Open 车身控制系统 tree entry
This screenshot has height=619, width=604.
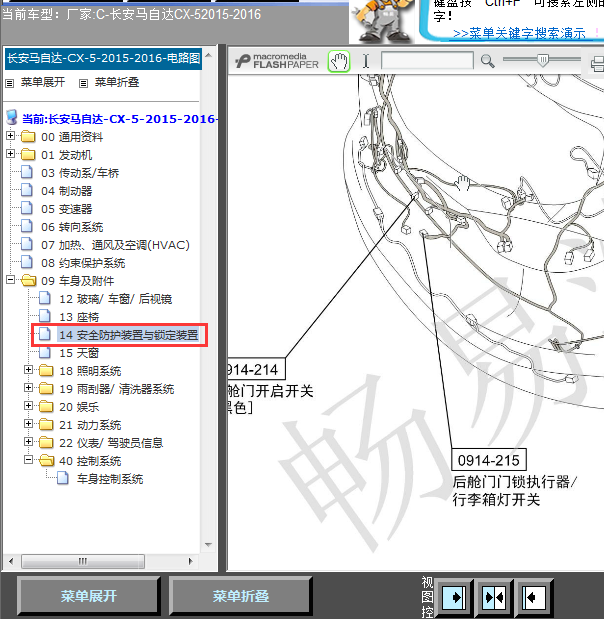110,479
